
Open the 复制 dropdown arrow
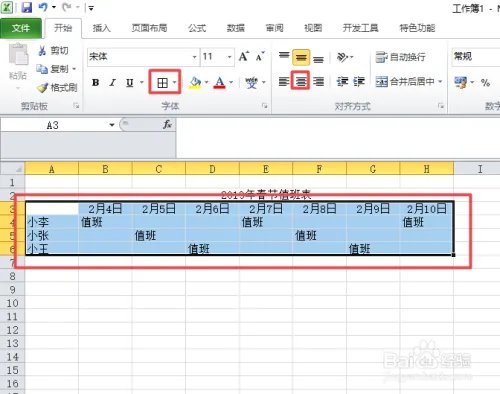tap(74, 69)
